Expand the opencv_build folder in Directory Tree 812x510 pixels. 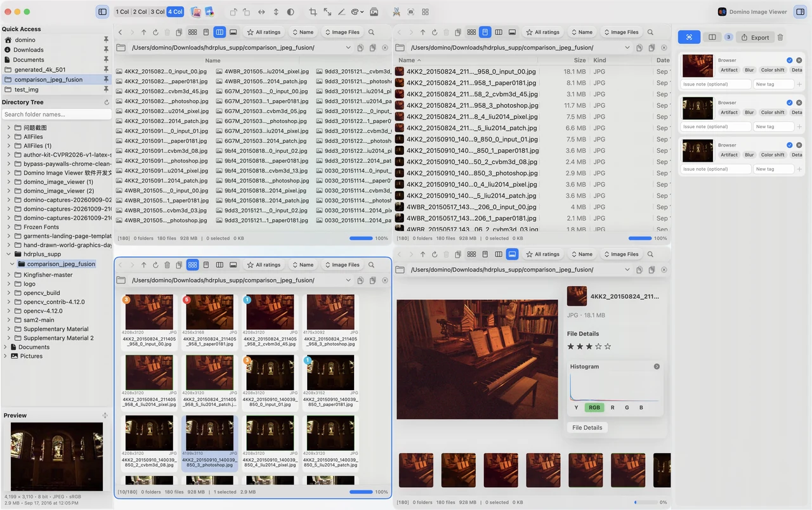click(x=9, y=293)
